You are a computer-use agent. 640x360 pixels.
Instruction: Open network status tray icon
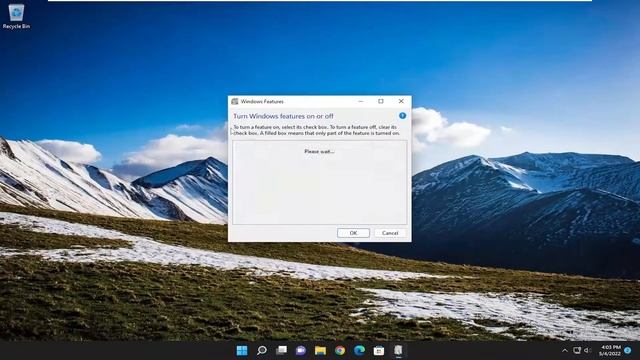click(577, 350)
